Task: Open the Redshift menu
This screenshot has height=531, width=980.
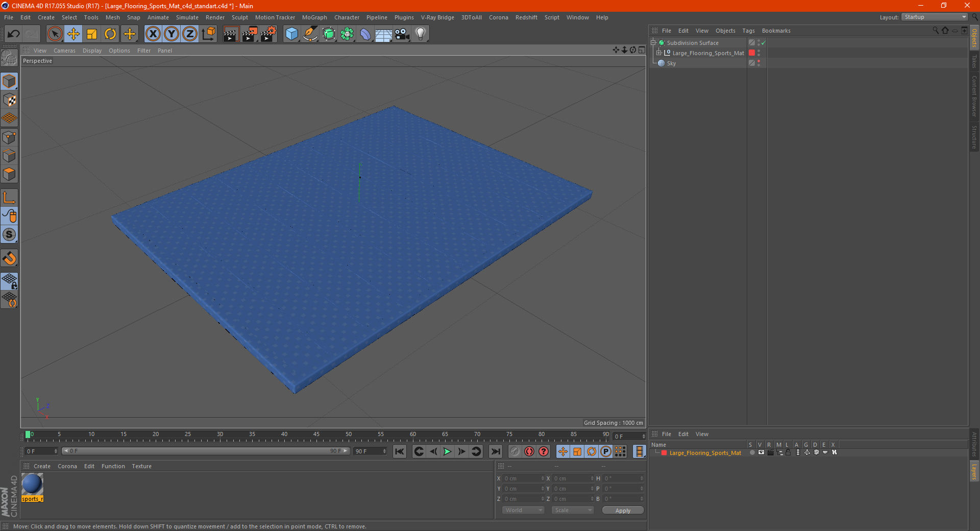Action: tap(526, 17)
